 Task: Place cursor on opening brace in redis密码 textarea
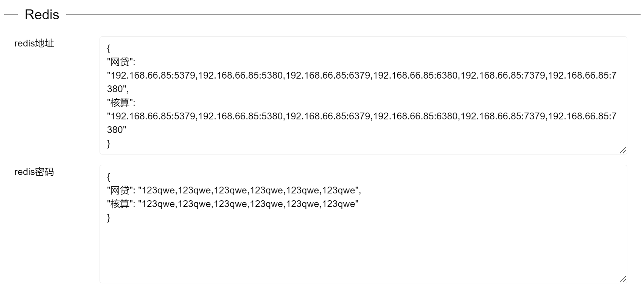109,176
